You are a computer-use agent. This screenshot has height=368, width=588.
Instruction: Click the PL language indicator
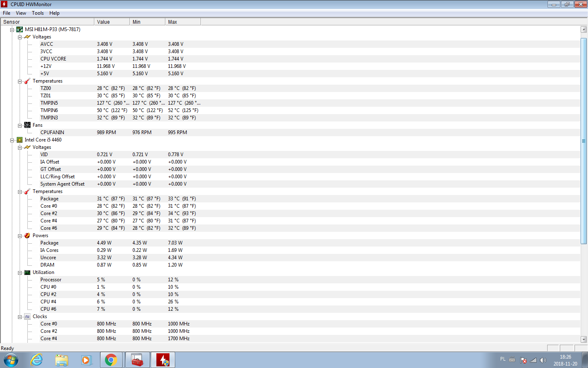pyautogui.click(x=503, y=359)
